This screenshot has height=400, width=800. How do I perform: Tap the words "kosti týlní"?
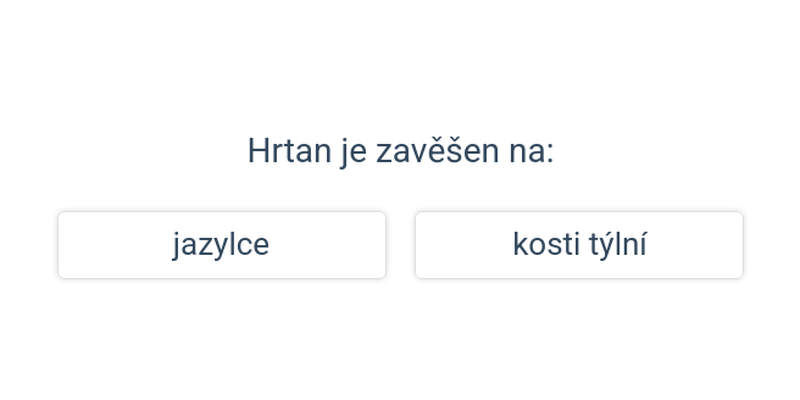point(579,245)
